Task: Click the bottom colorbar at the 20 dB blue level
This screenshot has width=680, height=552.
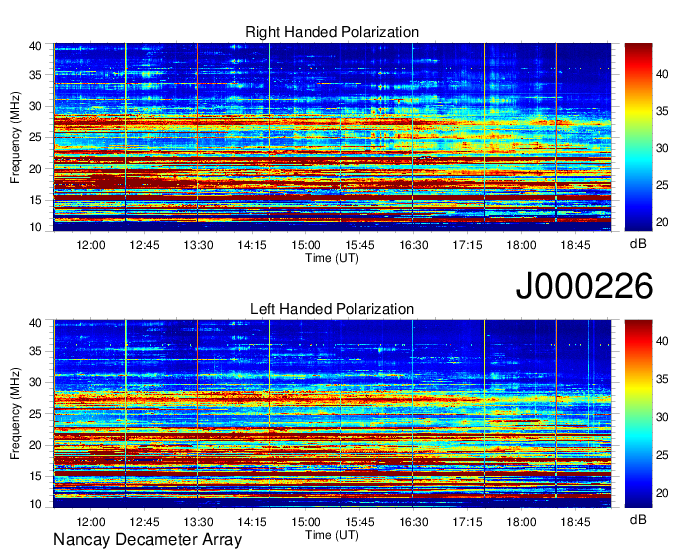Action: tap(638, 493)
